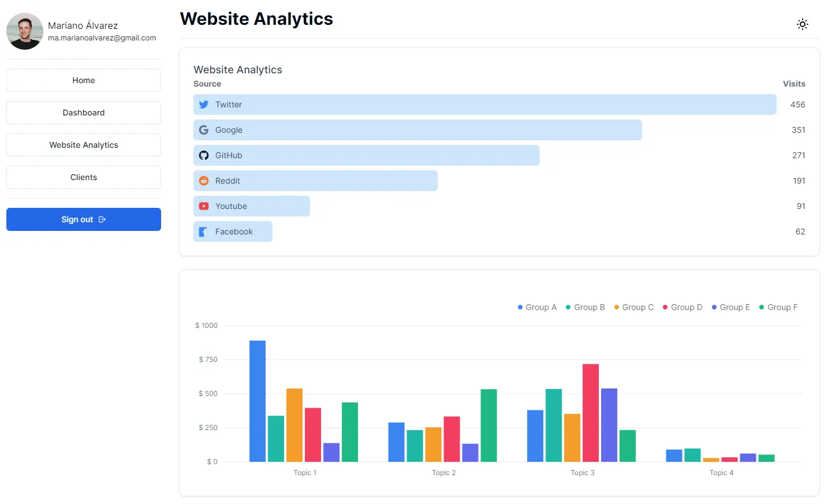Image resolution: width=828 pixels, height=504 pixels.
Task: Click the Reddit icon in sources
Action: [204, 181]
